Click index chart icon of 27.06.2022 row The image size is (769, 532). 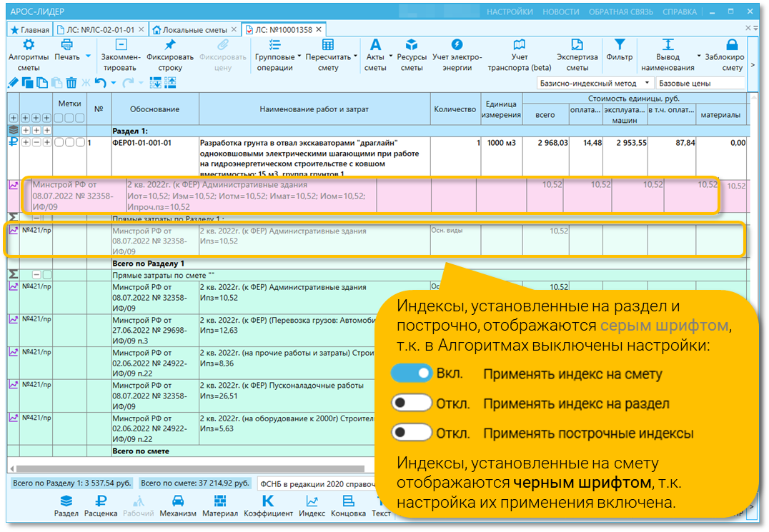[x=14, y=319]
